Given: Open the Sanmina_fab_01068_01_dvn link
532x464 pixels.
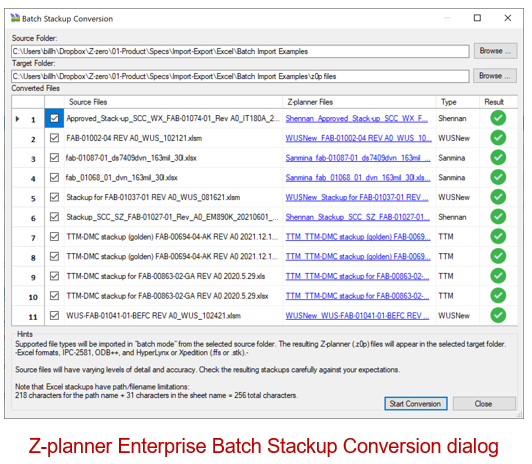Looking at the screenshot, I should 358,177.
